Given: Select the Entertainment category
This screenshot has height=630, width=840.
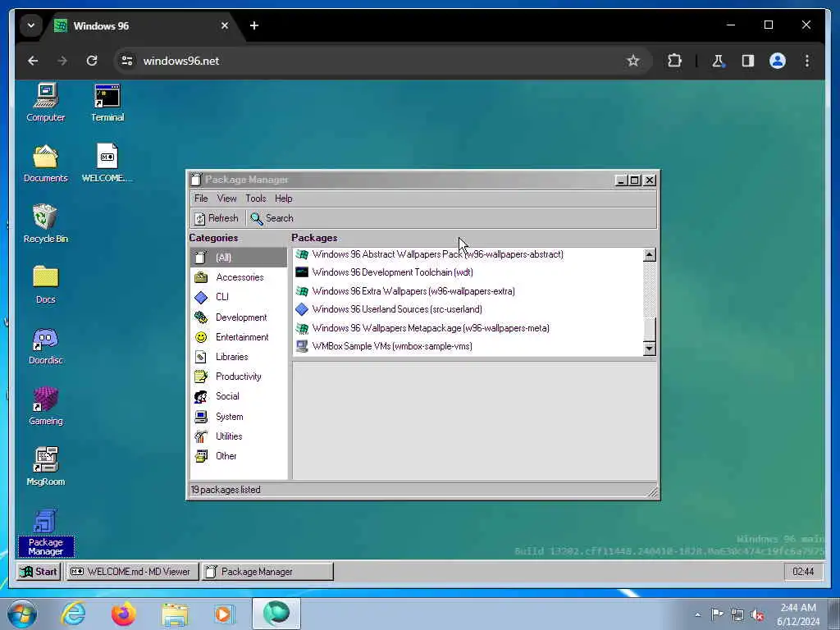Looking at the screenshot, I should point(239,337).
